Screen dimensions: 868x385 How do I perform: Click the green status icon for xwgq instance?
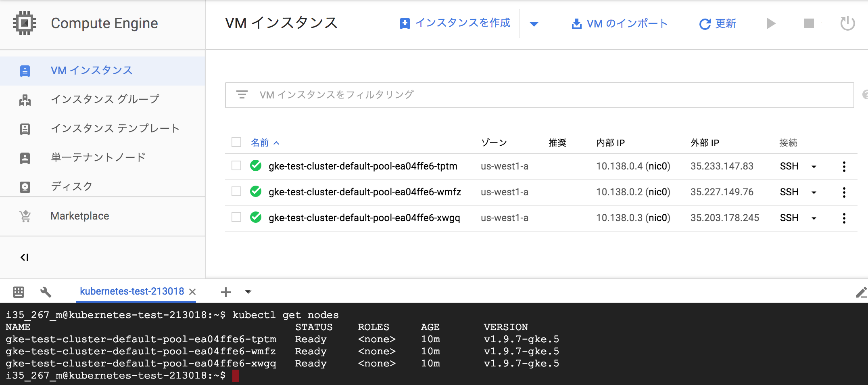click(256, 218)
